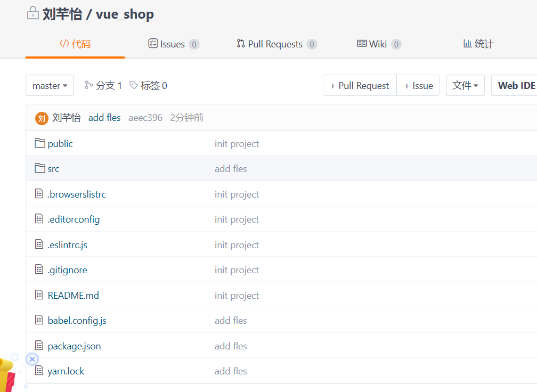Open the .gitignore file
The image size is (537, 392).
[x=68, y=270]
